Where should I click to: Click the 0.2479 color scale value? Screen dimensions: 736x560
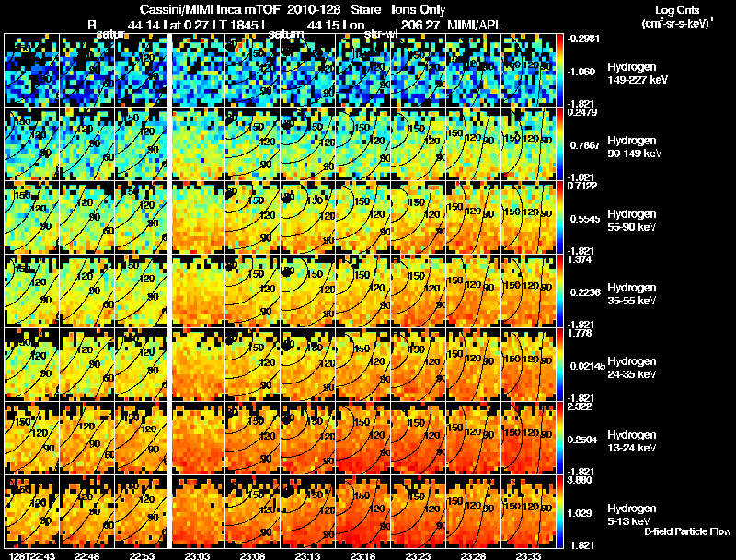582,112
